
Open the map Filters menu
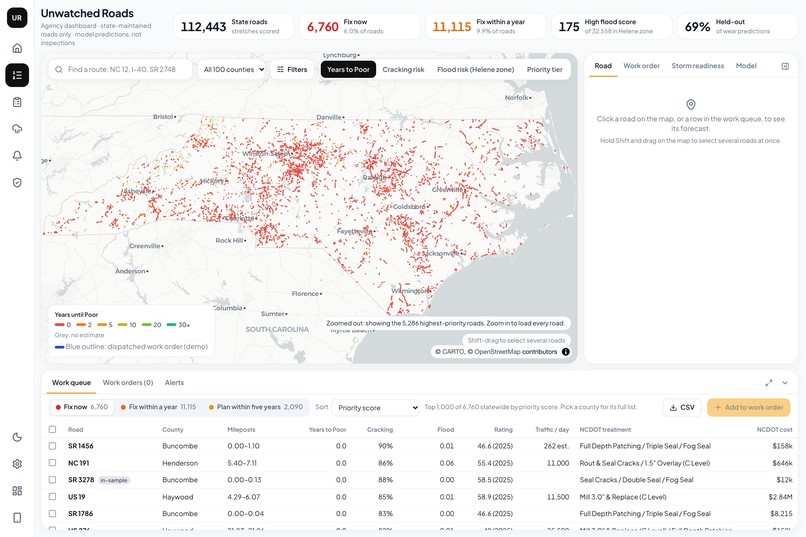point(292,69)
